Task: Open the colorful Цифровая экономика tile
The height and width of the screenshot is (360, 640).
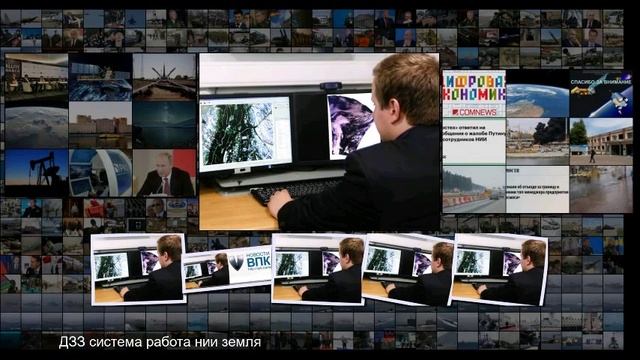Action: coord(474,93)
